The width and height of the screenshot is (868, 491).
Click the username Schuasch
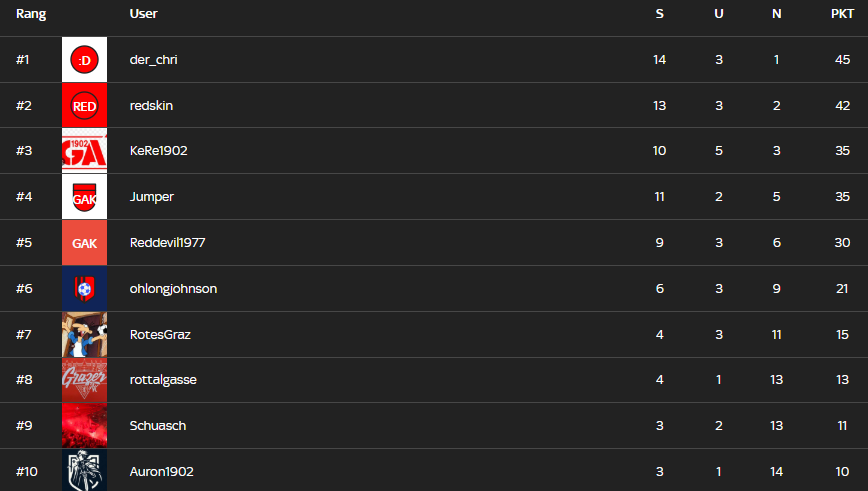(157, 426)
